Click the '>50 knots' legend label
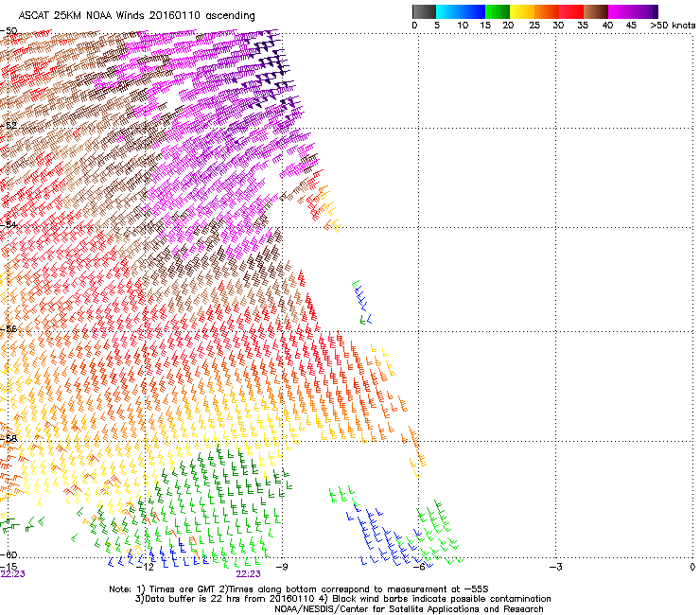Screen dimensions: 700x615 [673, 26]
